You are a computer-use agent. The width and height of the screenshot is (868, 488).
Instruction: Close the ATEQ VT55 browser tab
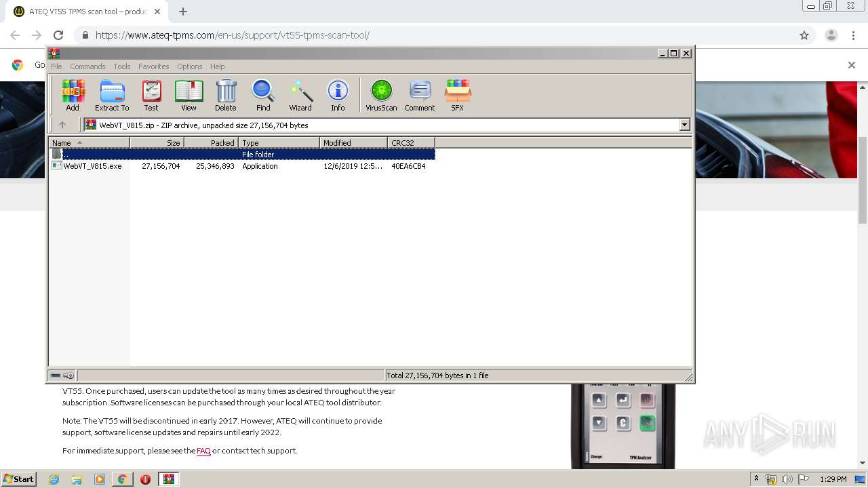(x=157, y=12)
